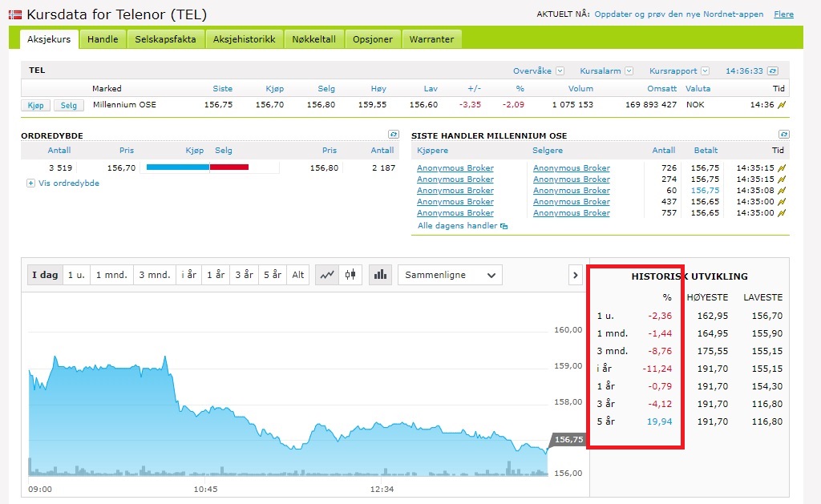Click the 3 mnd. høyeste value 175,55
The width and height of the screenshot is (821, 504).
[x=713, y=351]
